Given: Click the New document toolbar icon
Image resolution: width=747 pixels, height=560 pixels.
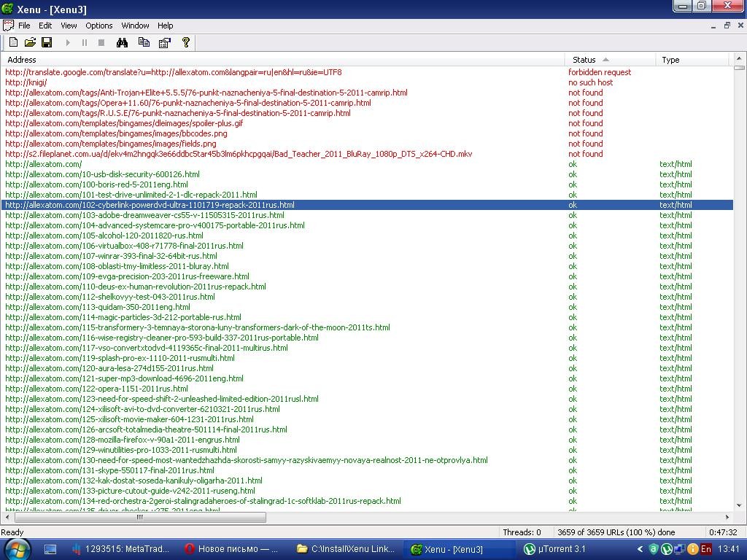Looking at the screenshot, I should 13,42.
